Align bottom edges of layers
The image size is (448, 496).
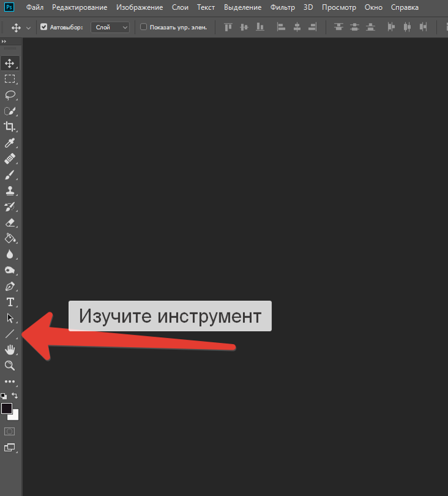click(x=260, y=27)
